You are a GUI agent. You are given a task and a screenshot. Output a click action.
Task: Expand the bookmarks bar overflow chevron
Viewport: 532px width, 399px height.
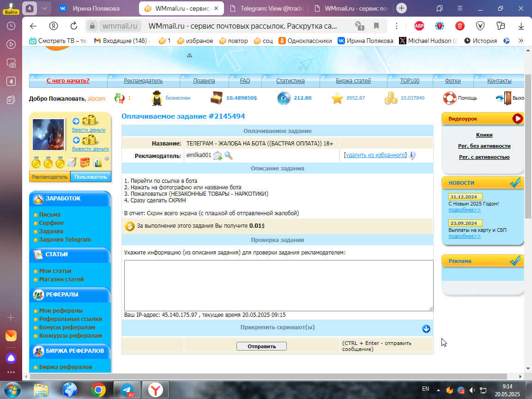521,41
